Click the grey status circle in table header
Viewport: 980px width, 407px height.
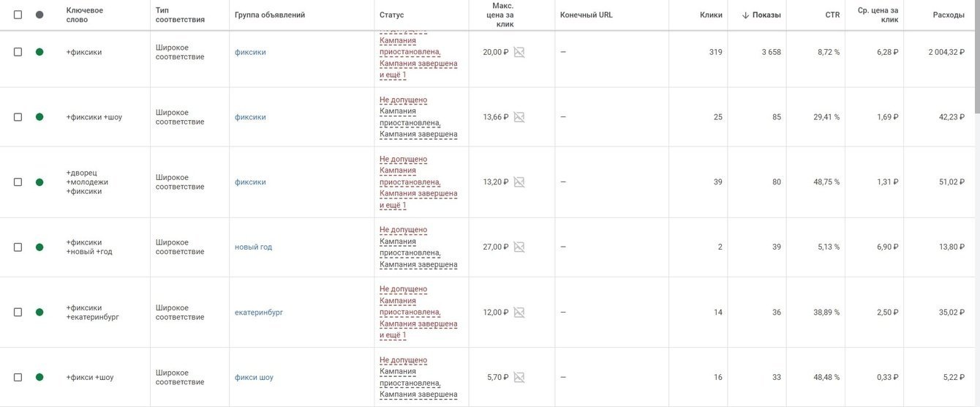tap(39, 15)
